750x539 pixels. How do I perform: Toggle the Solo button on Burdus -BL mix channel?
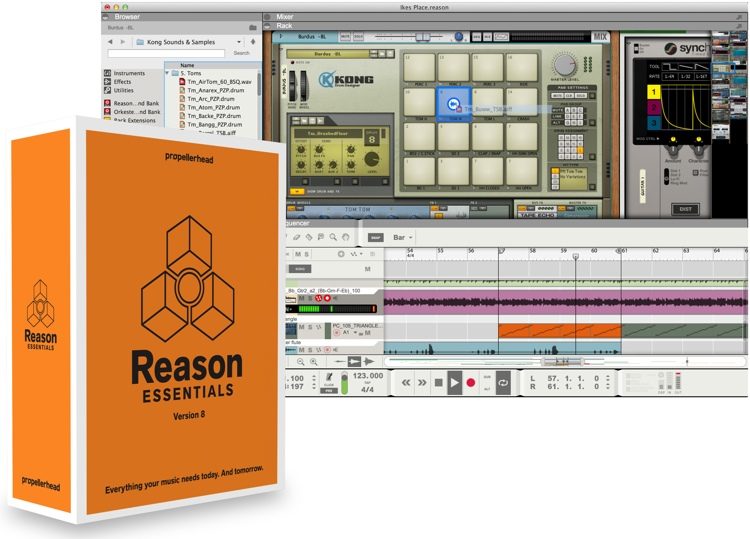pos(358,37)
